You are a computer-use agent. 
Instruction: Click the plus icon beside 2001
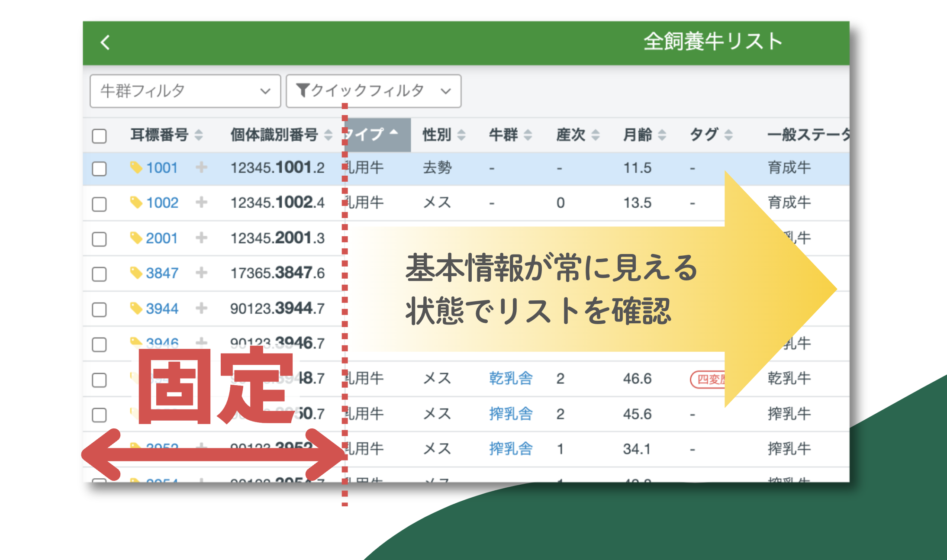point(201,238)
